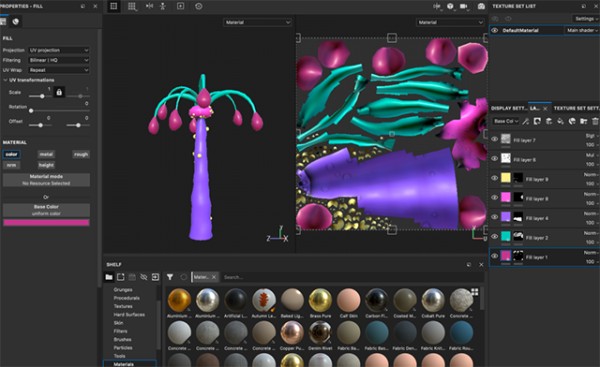The width and height of the screenshot is (600, 367).
Task: Select Grunges in the Shelf categories
Action: 123,290
